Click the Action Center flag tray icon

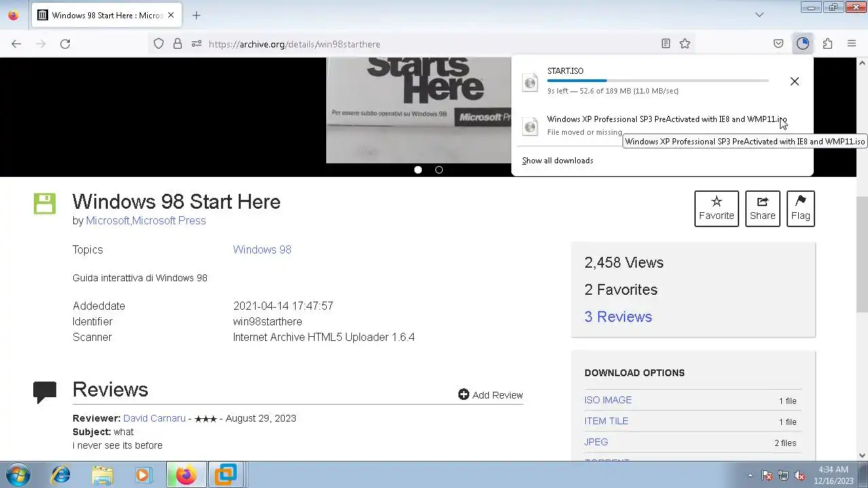[x=767, y=475]
